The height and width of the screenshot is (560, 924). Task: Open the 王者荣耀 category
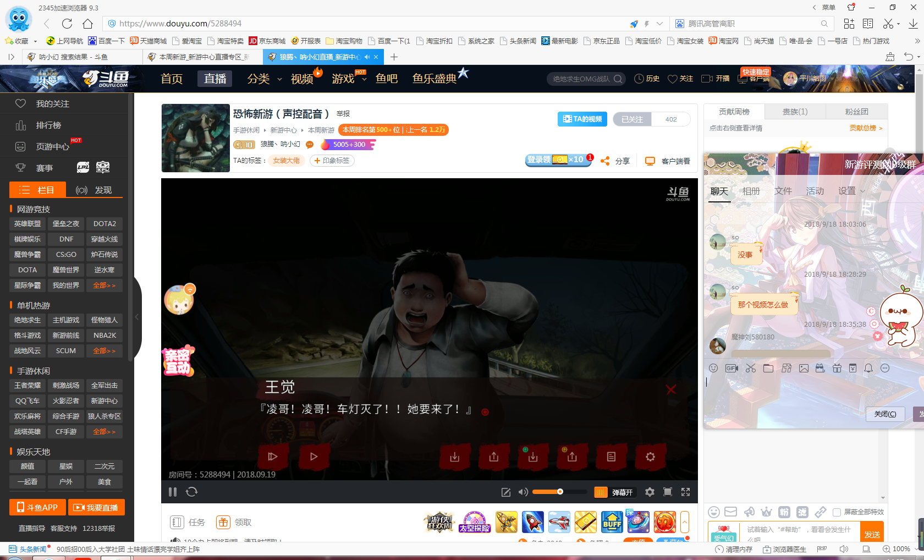point(28,386)
